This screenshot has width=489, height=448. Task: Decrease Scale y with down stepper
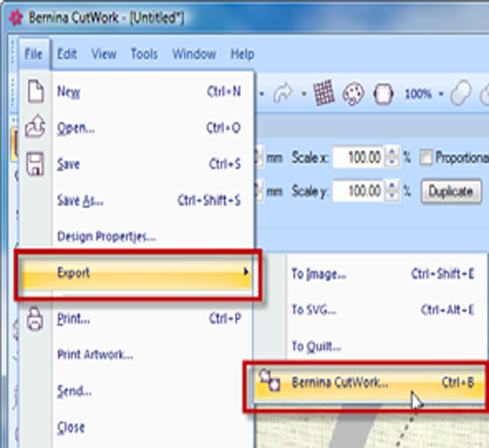pos(392,195)
